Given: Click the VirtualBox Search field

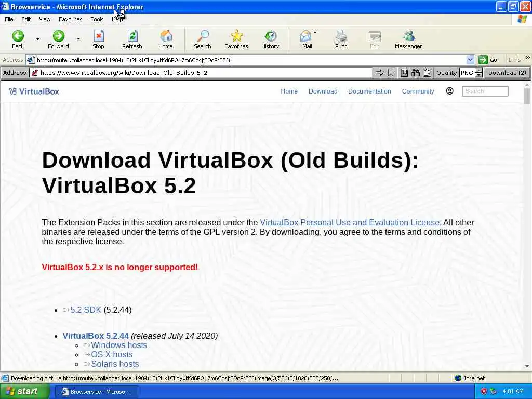Looking at the screenshot, I should pyautogui.click(x=485, y=91).
